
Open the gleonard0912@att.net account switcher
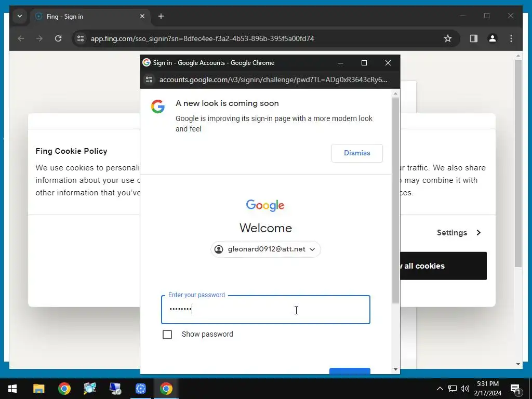coord(265,249)
